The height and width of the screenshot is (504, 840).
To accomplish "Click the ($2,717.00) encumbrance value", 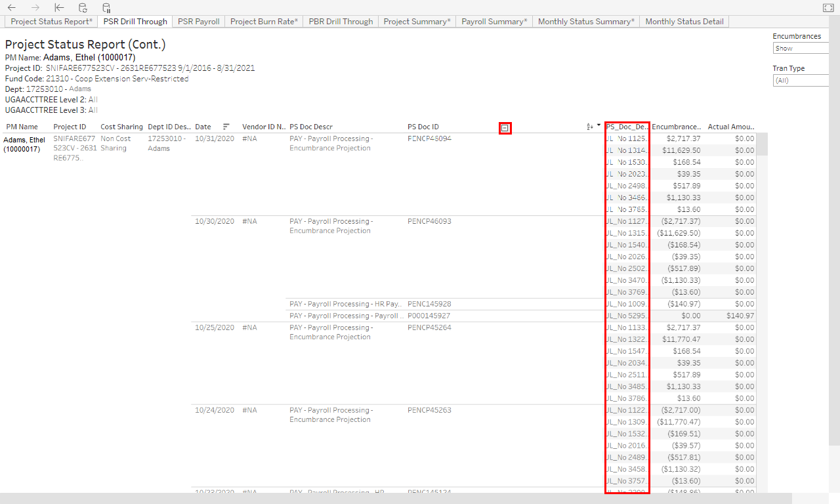I will pos(681,410).
